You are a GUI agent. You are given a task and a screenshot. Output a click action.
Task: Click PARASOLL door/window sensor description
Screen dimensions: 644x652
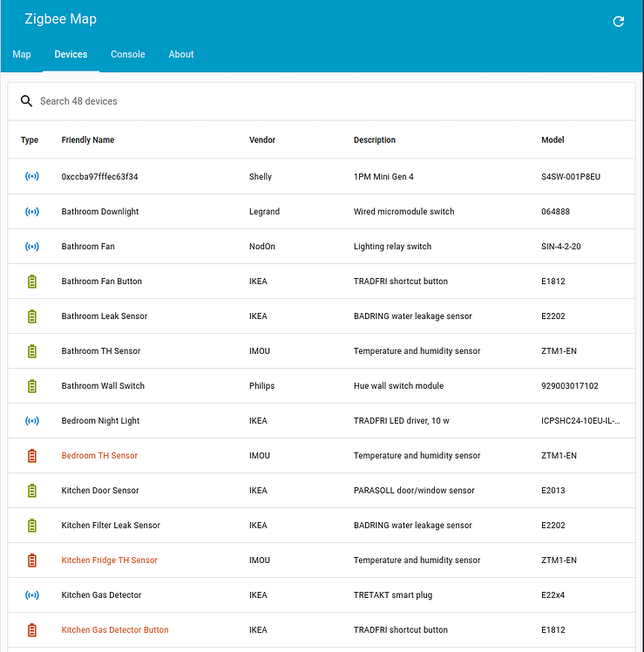click(x=414, y=490)
